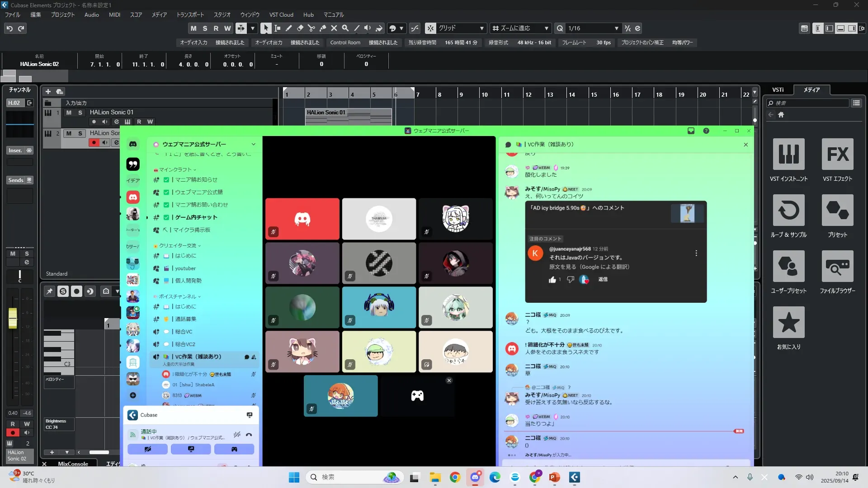Open the Favorites star tile
Viewport: 868px width, 488px height.
pyautogui.click(x=788, y=323)
